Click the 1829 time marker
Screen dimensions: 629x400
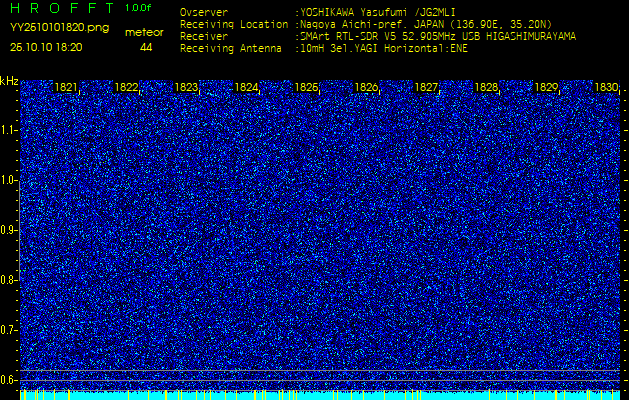pos(546,87)
